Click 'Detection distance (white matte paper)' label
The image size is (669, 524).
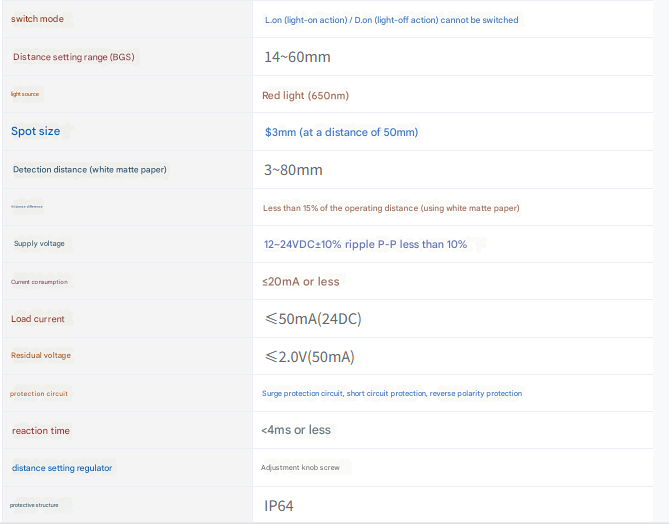tap(89, 169)
